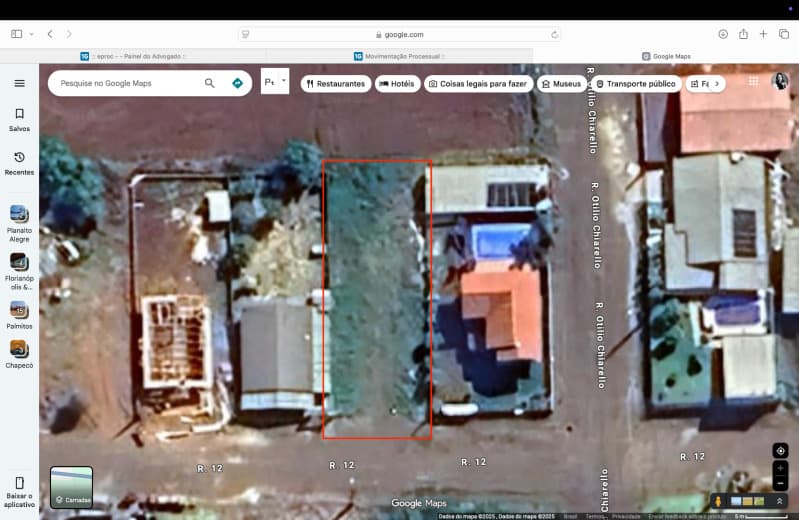Filter by Restaurantes chip
This screenshot has height=520, width=799.
(336, 84)
